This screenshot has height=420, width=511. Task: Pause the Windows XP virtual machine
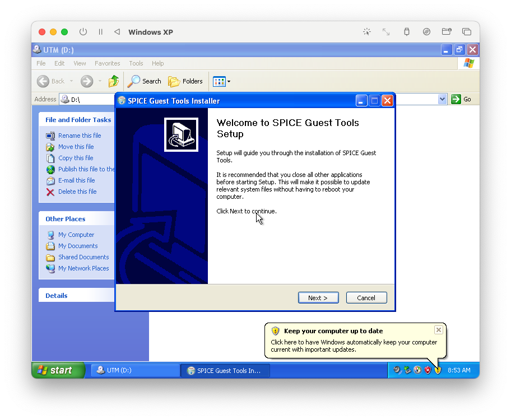pos(101,32)
